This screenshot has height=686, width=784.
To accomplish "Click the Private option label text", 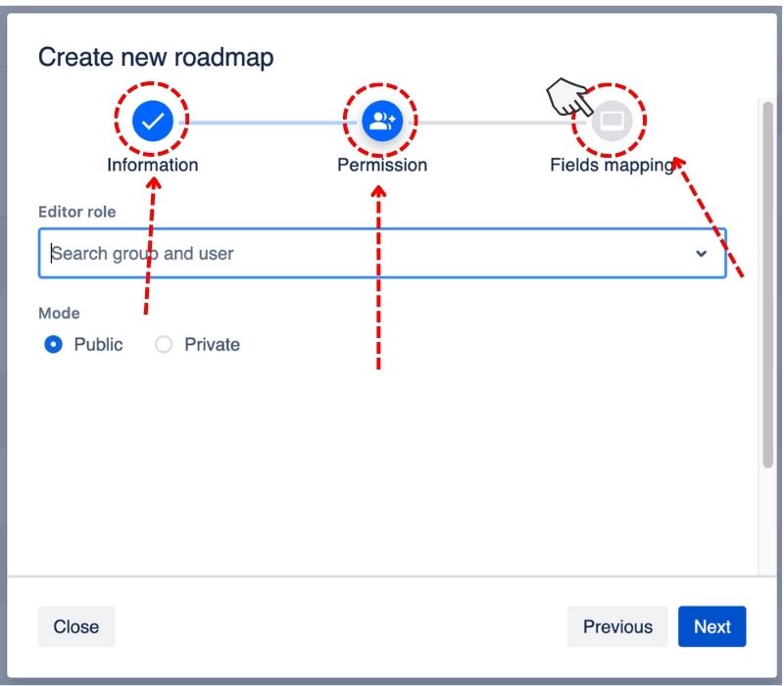I will (x=212, y=344).
